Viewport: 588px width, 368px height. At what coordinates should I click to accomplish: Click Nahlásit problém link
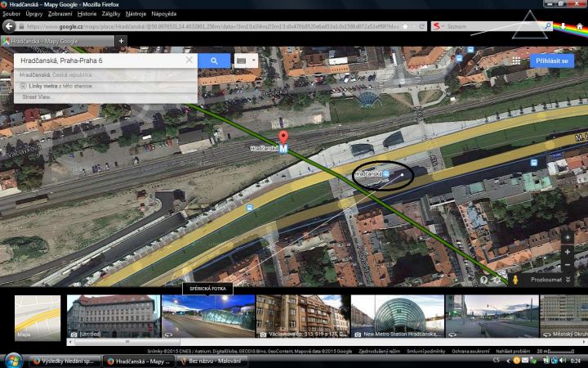pos(513,352)
